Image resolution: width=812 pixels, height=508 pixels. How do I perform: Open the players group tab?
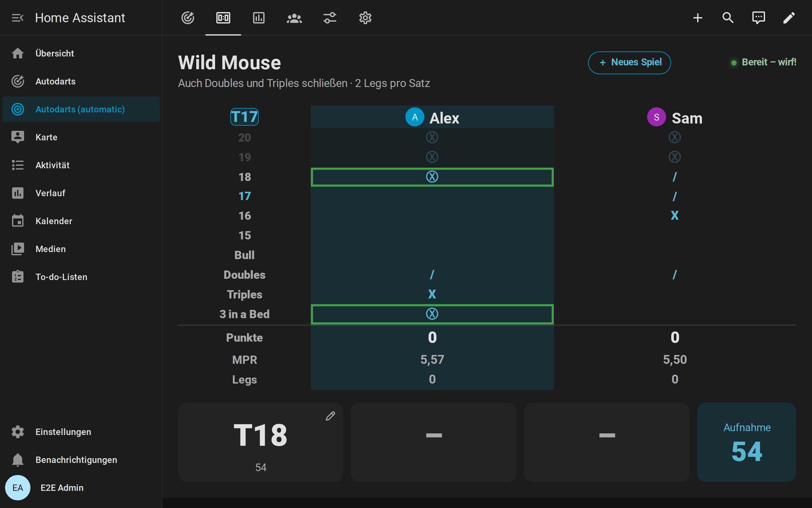click(x=294, y=18)
